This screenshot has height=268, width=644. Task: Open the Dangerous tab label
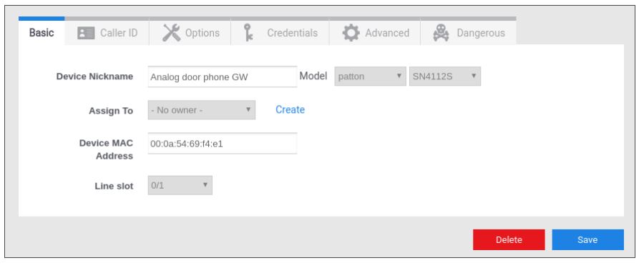coord(481,33)
